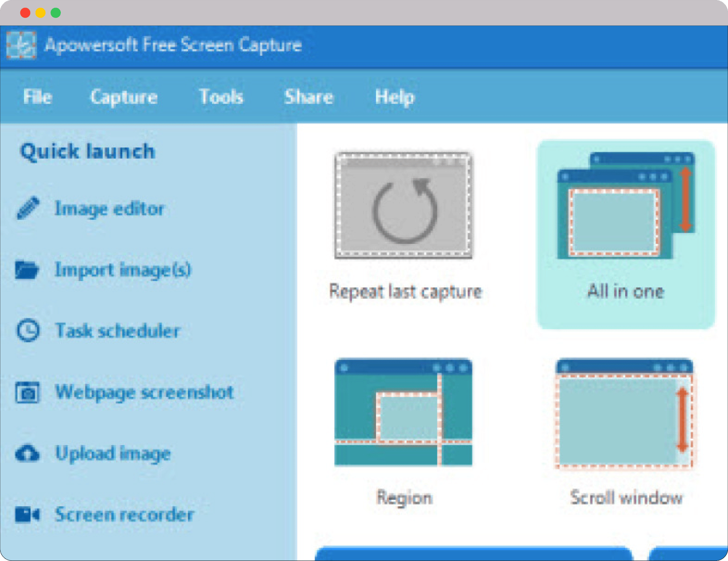728x561 pixels.
Task: Click the Apowersoft app logo icon
Action: [x=21, y=45]
